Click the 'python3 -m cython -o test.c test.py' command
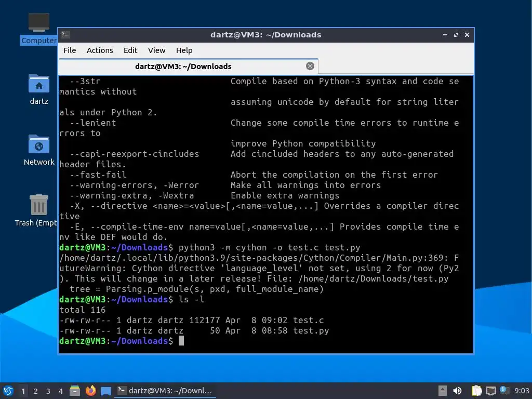This screenshot has height=399, width=532. point(270,248)
